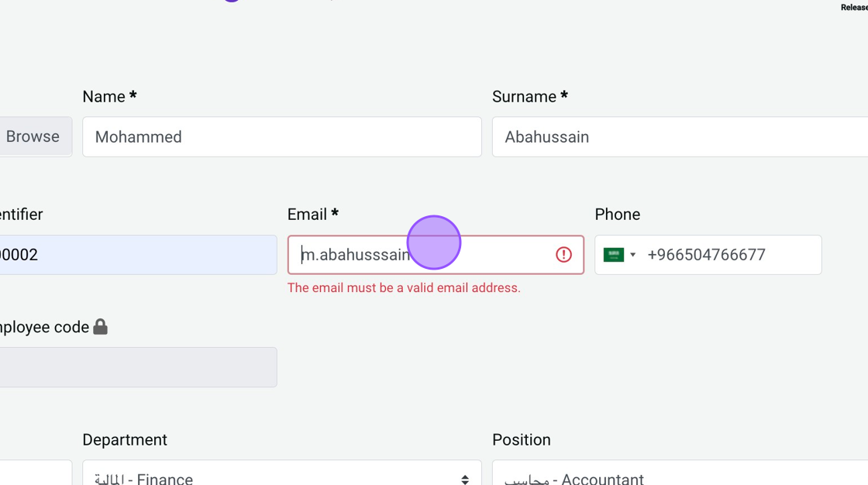Click the phone number +966504766677 field

728,255
